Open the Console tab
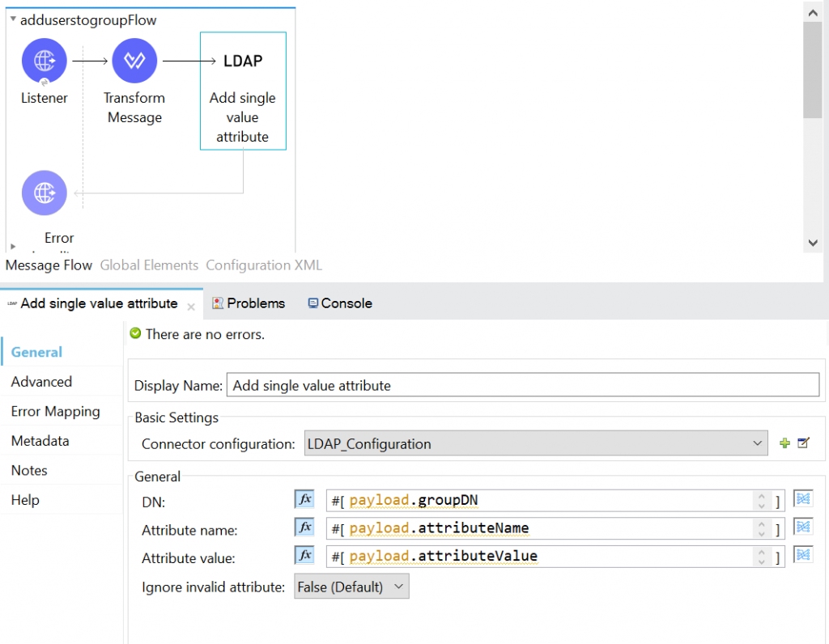This screenshot has width=829, height=644. [x=340, y=303]
